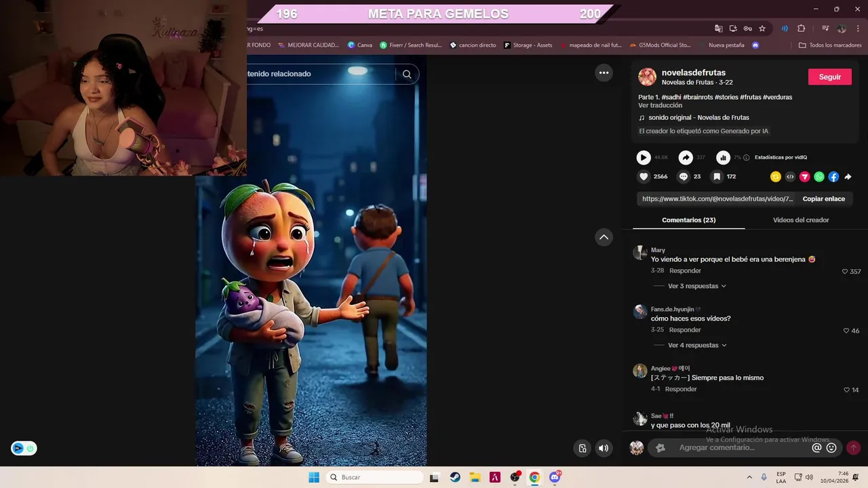Reply to Mary's comment via Responder
This screenshot has height=488, width=868.
click(685, 270)
